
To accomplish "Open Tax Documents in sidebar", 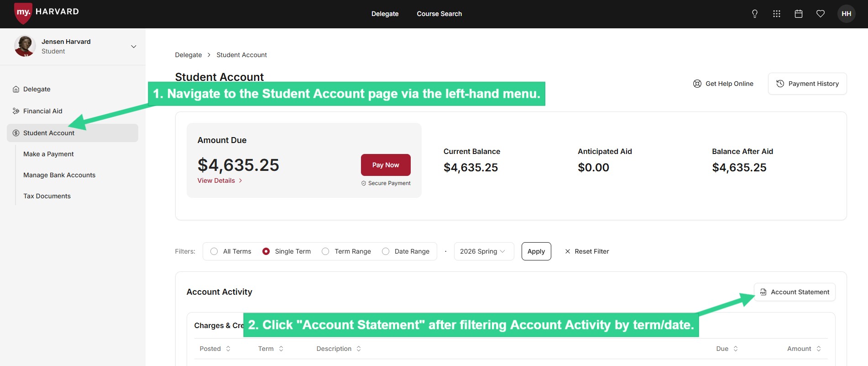I will coord(47,196).
